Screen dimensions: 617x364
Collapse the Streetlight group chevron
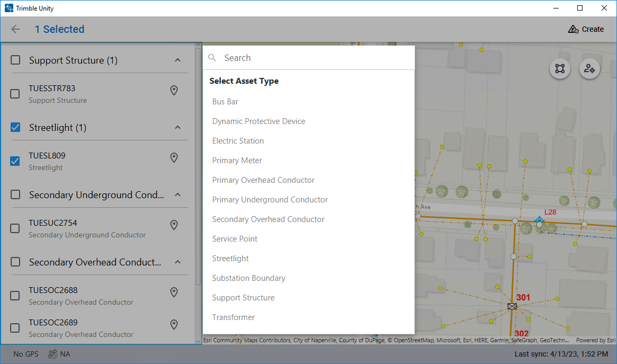coord(178,128)
